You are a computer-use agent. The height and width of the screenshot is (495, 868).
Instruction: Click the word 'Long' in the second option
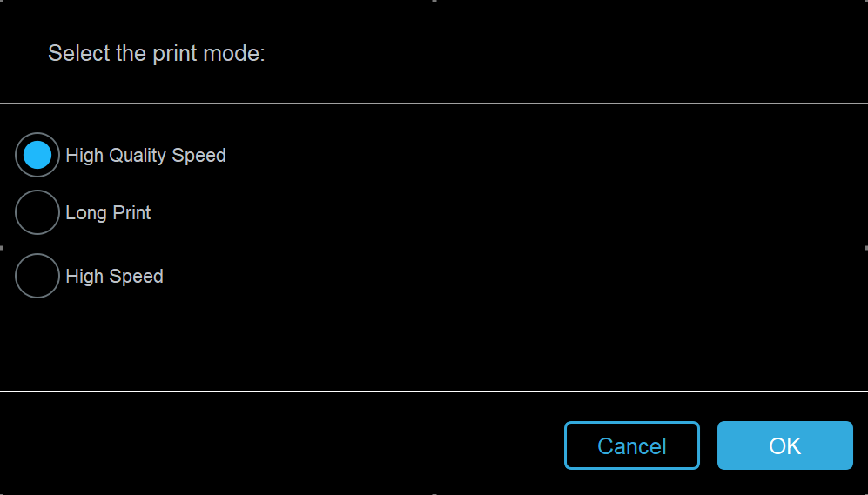pyautogui.click(x=86, y=213)
